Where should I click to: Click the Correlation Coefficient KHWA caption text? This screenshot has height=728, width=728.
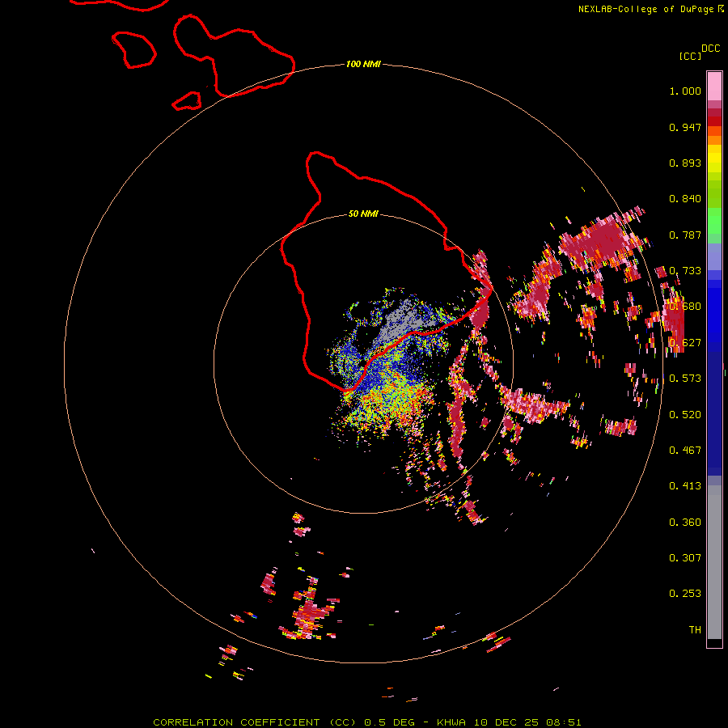(366, 722)
